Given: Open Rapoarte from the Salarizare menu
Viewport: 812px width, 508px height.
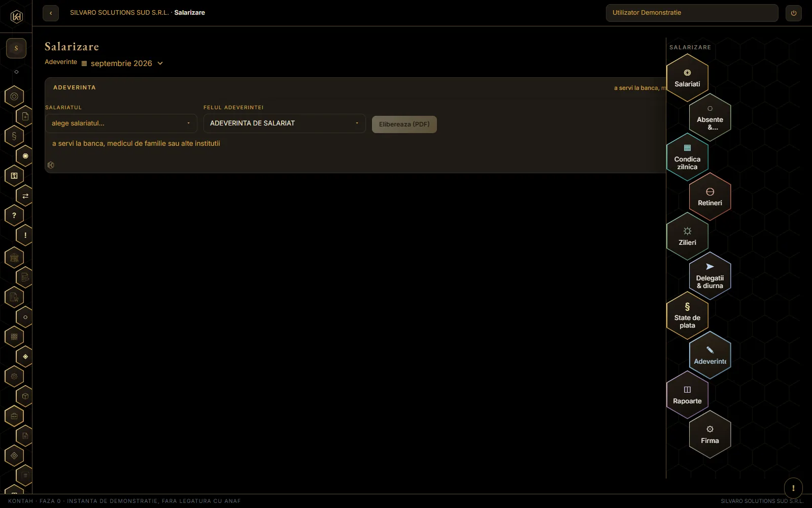Looking at the screenshot, I should click(687, 395).
